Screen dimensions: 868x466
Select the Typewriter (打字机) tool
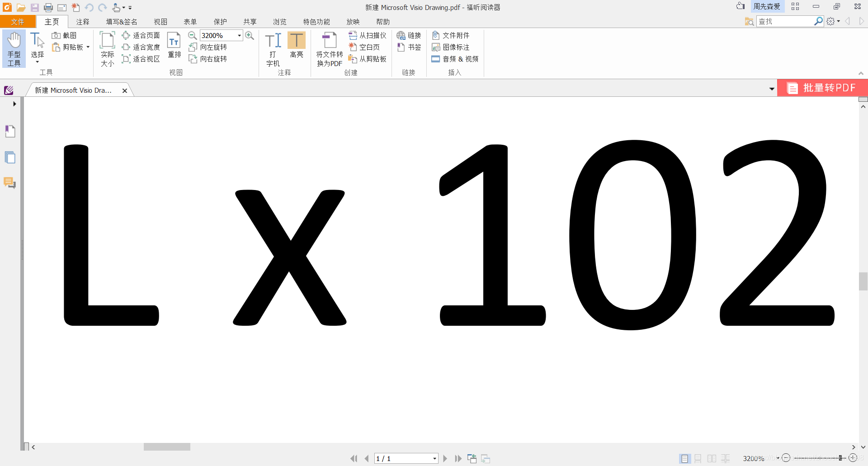[273, 49]
